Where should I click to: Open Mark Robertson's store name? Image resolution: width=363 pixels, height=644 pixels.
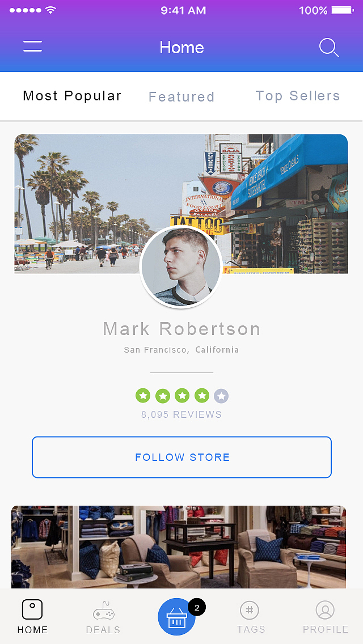pyautogui.click(x=181, y=329)
